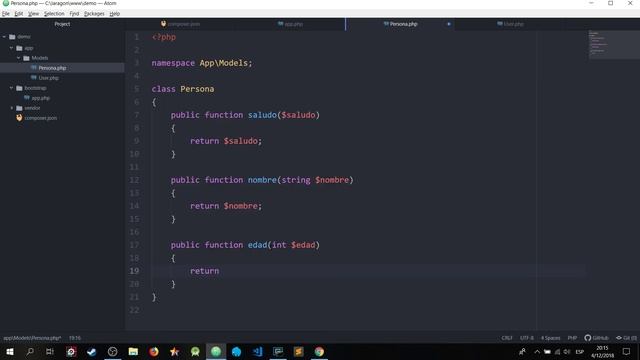Click the app folder icon in tree
640x360 pixels.
(19, 48)
